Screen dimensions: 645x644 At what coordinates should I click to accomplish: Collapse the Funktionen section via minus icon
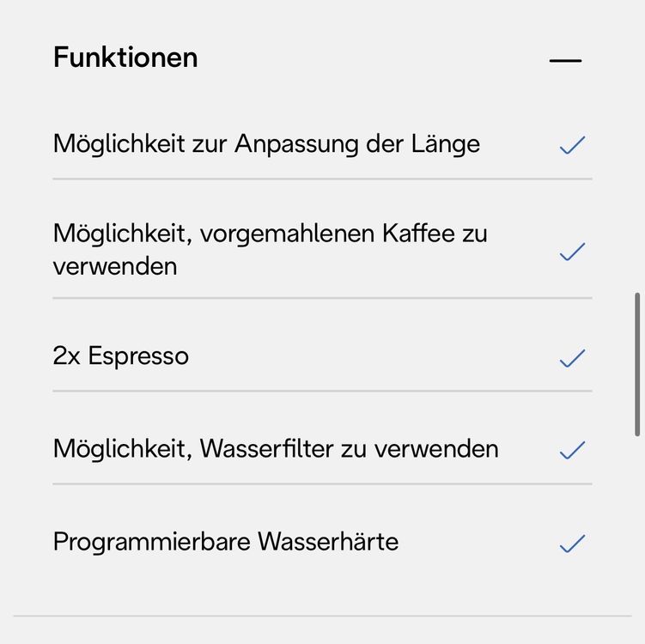(x=565, y=60)
